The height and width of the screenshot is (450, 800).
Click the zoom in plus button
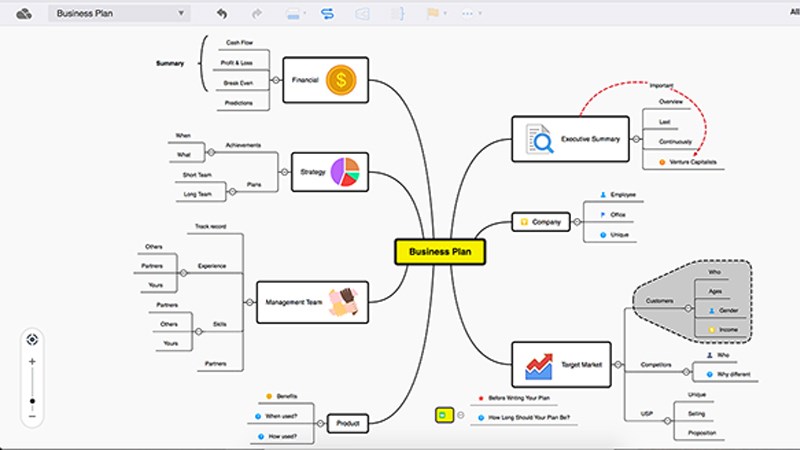coord(32,361)
